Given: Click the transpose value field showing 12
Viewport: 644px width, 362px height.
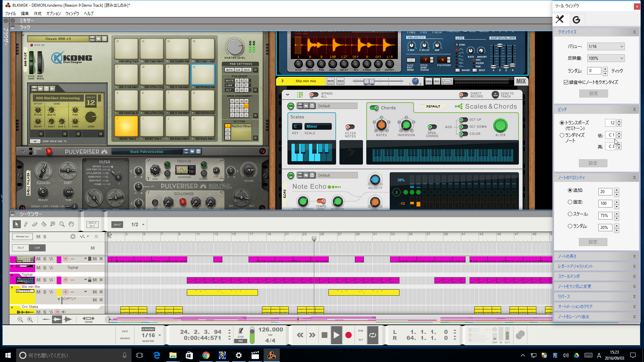Looking at the screenshot, I should click(x=610, y=123).
